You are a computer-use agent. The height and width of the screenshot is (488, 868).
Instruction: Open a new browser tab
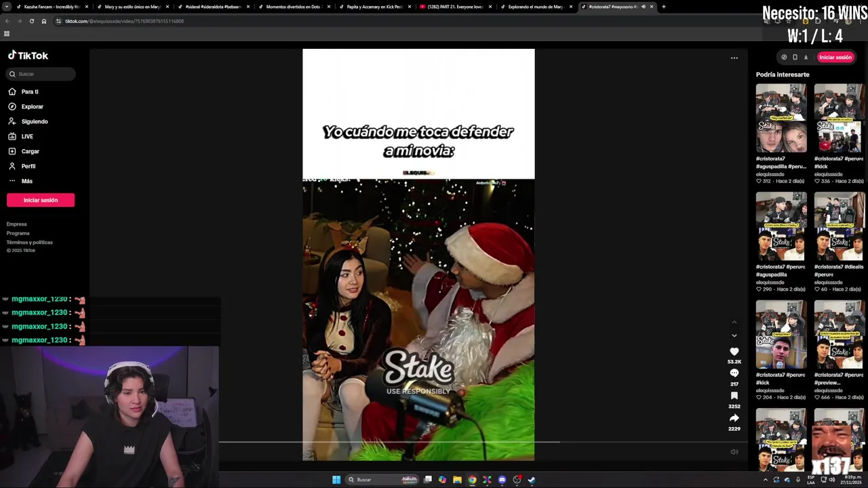663,7
